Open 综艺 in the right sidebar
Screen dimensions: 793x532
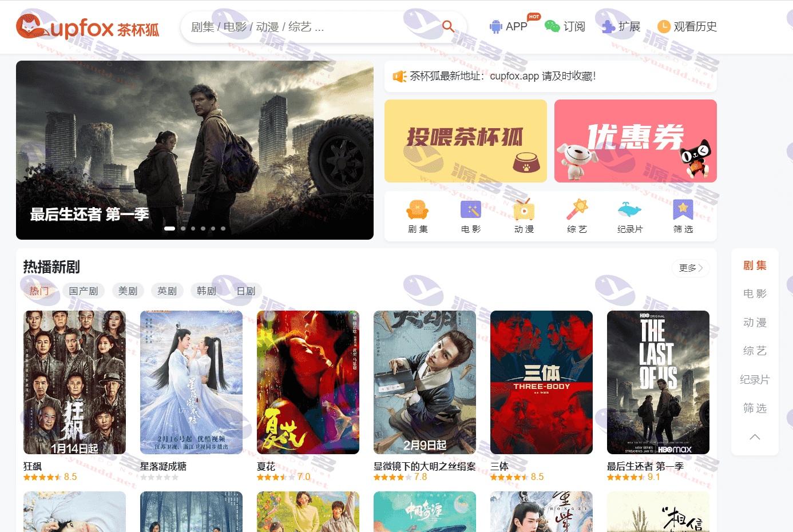point(755,351)
